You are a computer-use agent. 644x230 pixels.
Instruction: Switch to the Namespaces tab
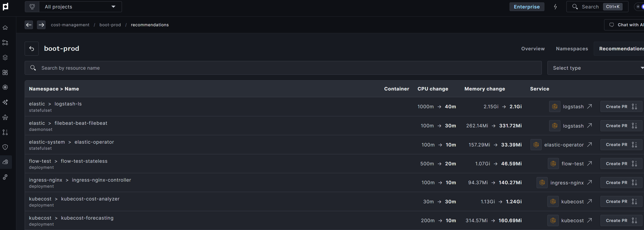pos(572,49)
